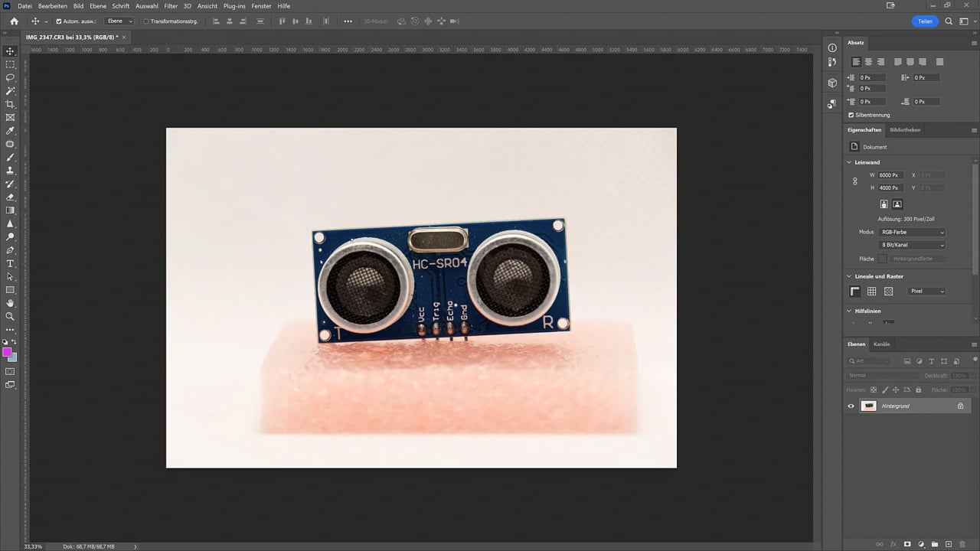Viewport: 980px width, 551px height.
Task: Open the Pixel units dropdown
Action: [926, 292]
